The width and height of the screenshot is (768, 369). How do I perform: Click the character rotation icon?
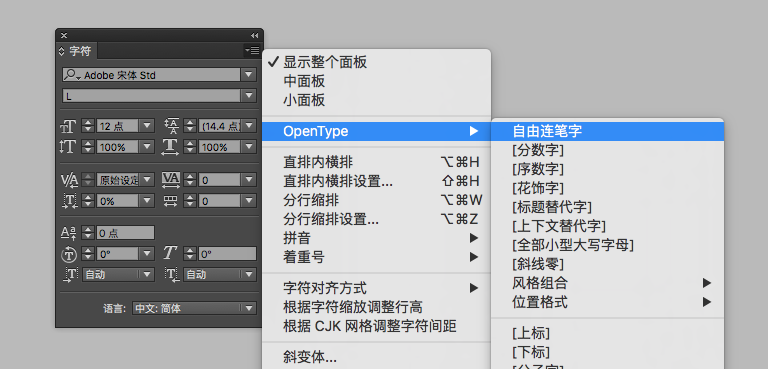point(69,254)
